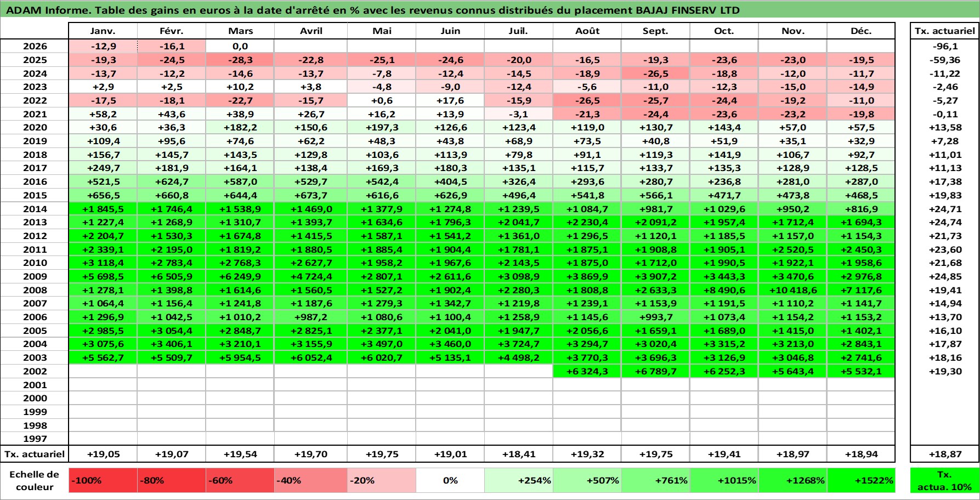
Task: Click the -96,1 actuarial rate for 2026
Action: tap(944, 47)
